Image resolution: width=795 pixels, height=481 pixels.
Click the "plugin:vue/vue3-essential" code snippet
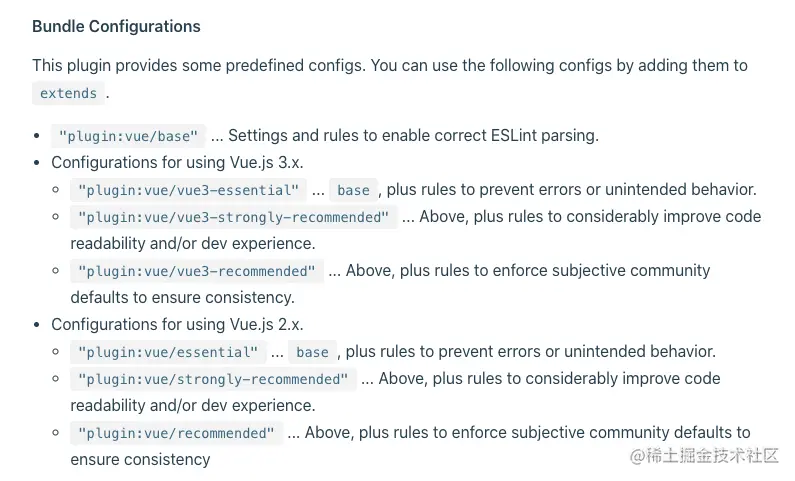pos(188,190)
